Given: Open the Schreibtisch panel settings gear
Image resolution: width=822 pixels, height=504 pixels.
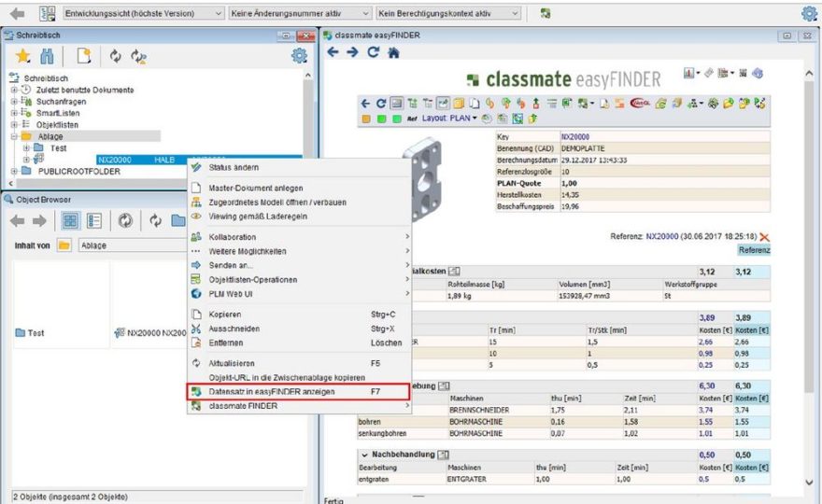Looking at the screenshot, I should coord(299,56).
